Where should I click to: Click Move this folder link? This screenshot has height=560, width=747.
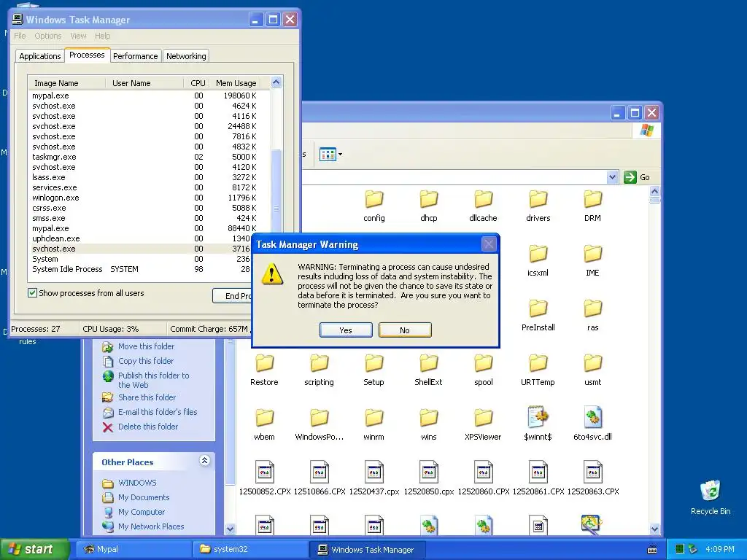[146, 346]
